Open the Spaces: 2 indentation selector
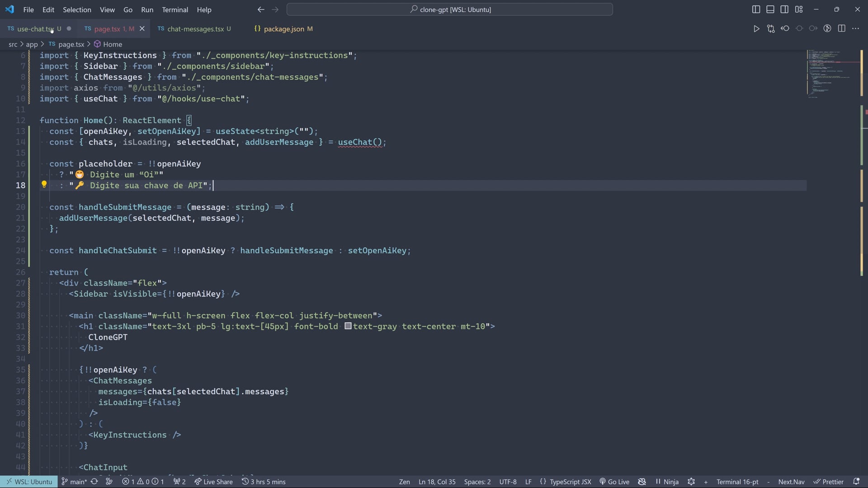The width and height of the screenshot is (868, 488). (x=477, y=482)
